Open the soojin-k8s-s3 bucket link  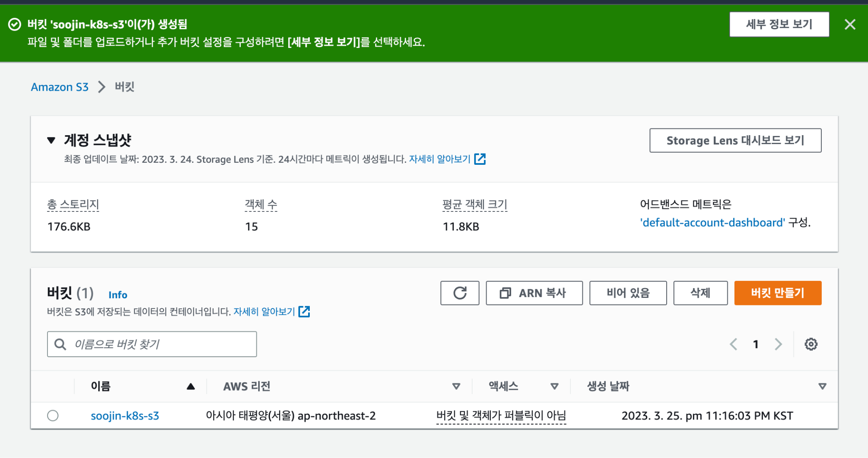pyautogui.click(x=125, y=416)
